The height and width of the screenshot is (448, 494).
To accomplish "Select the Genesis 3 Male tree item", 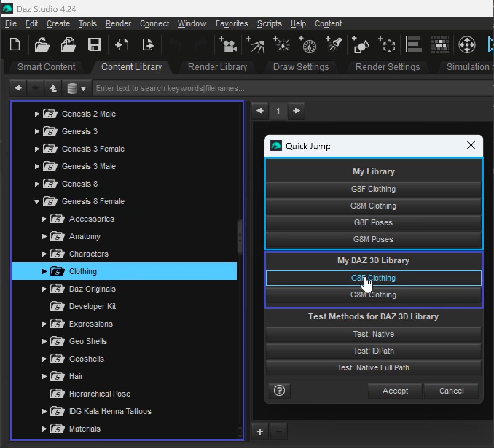I will point(89,166).
